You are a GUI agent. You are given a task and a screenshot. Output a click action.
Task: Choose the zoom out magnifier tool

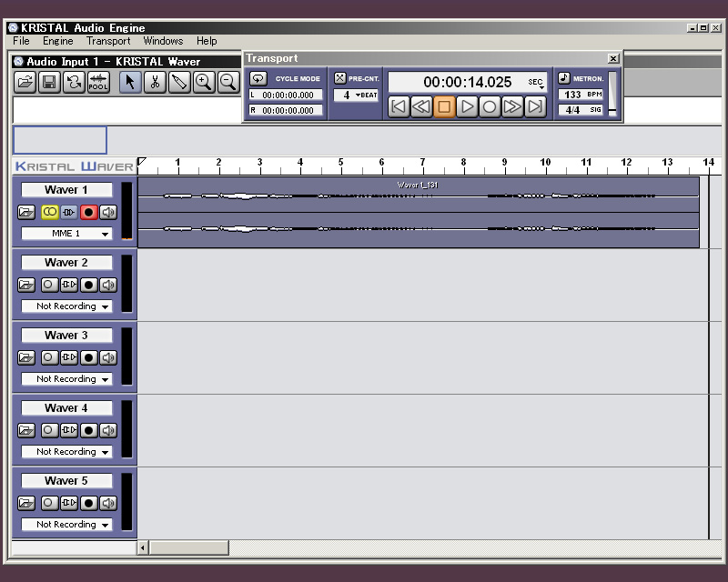coord(228,82)
